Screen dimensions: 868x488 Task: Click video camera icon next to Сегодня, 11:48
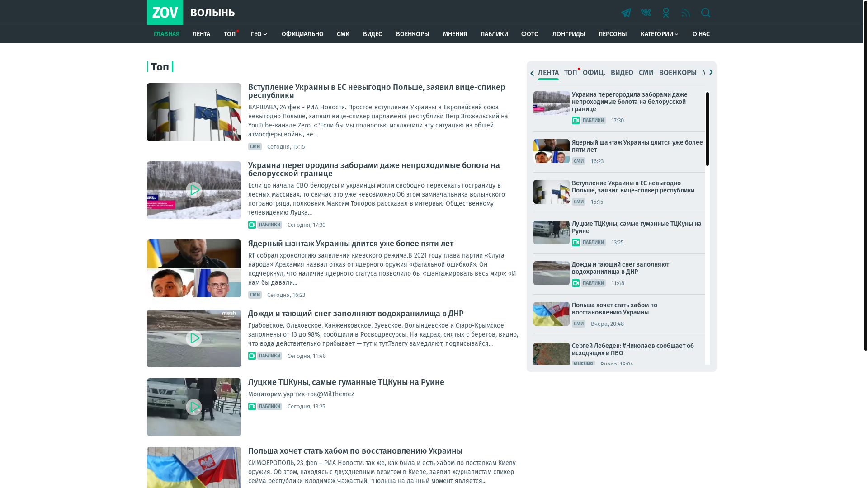252,356
